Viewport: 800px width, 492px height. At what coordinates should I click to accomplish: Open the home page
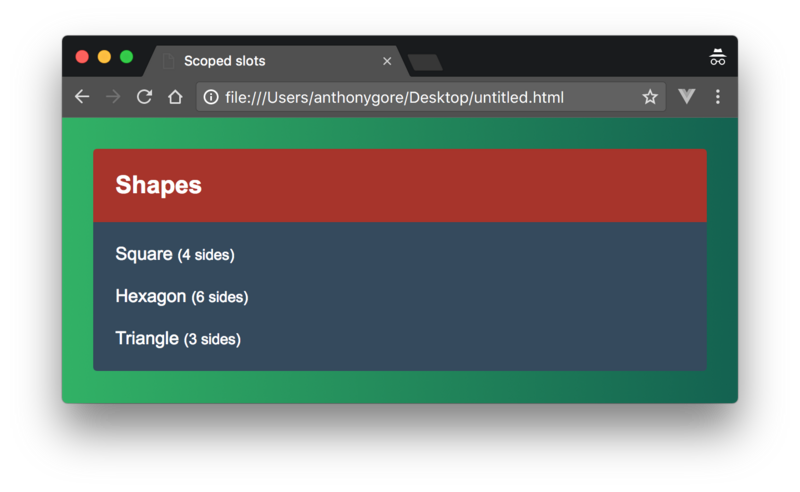tap(175, 97)
